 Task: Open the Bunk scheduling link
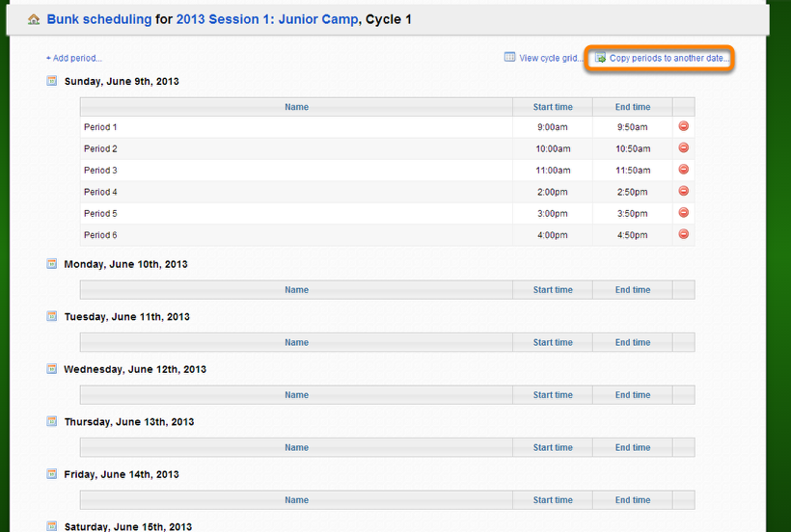click(98, 19)
